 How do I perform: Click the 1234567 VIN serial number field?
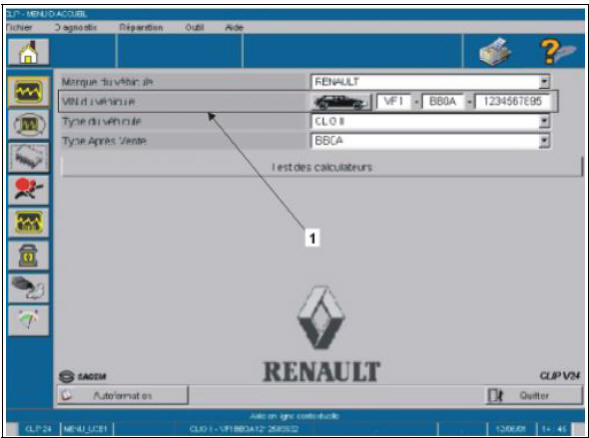(512, 101)
